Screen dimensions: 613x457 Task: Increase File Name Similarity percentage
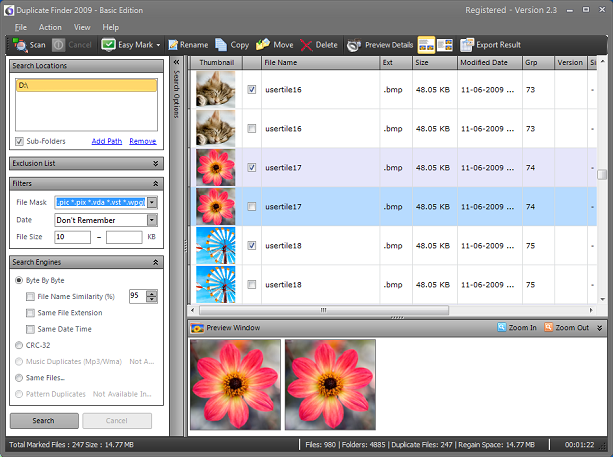152,293
